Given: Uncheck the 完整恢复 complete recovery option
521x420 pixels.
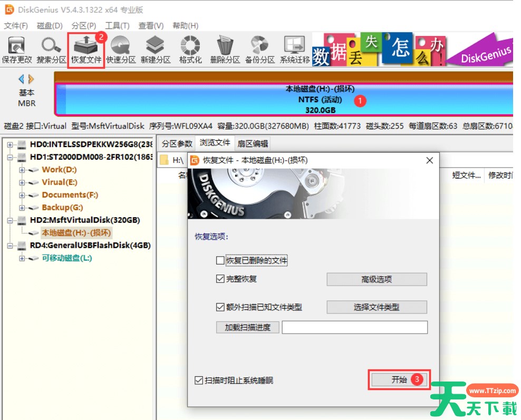Looking at the screenshot, I should click(220, 279).
